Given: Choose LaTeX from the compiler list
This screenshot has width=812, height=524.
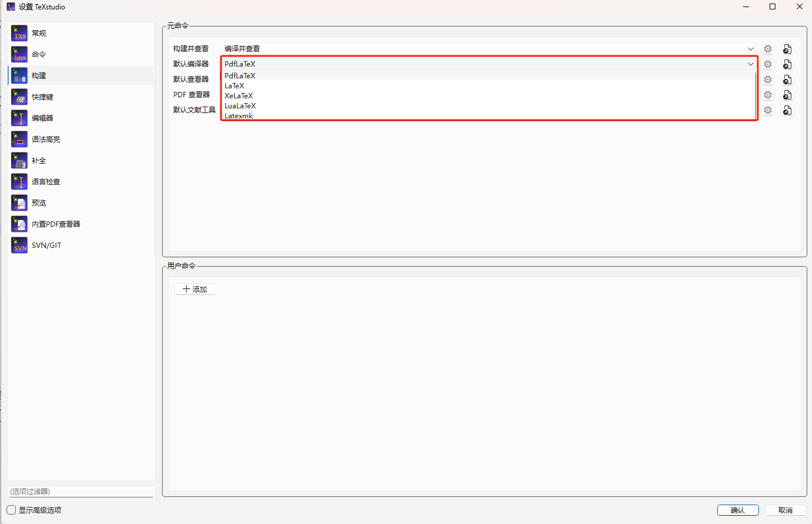Looking at the screenshot, I should coord(488,85).
